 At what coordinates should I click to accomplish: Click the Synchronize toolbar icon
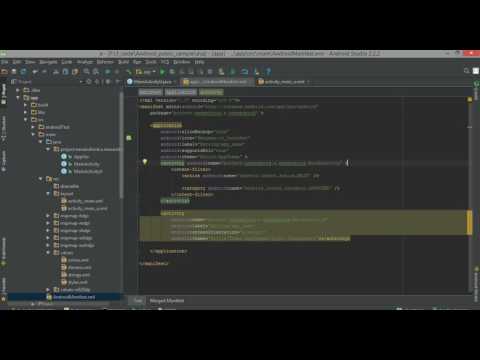coord(23,72)
